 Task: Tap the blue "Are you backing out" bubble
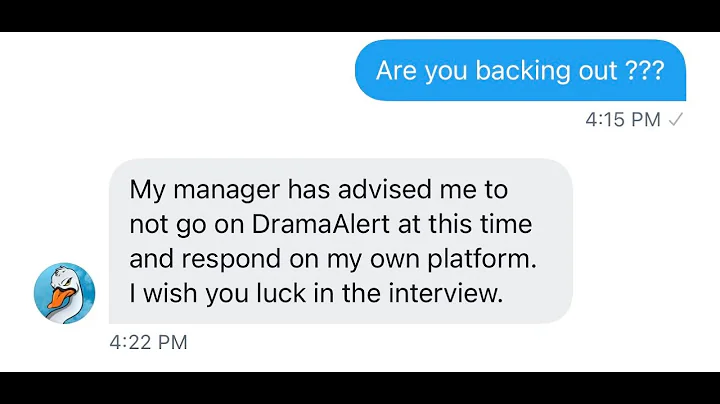coord(520,71)
